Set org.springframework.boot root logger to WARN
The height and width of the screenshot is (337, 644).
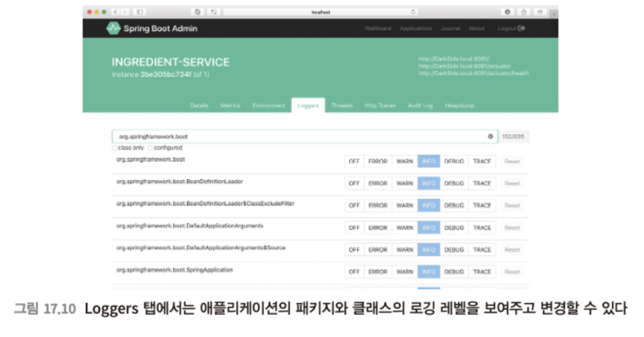(405, 161)
